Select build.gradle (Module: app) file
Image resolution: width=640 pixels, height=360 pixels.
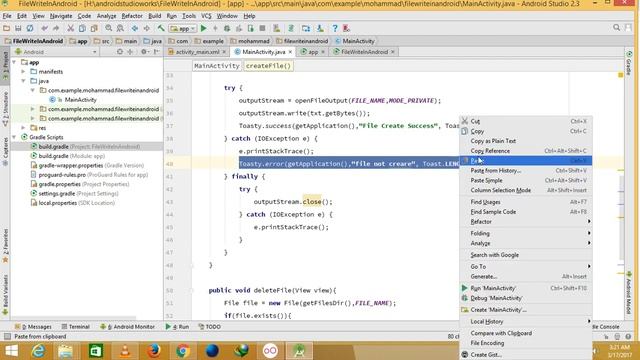(x=71, y=156)
